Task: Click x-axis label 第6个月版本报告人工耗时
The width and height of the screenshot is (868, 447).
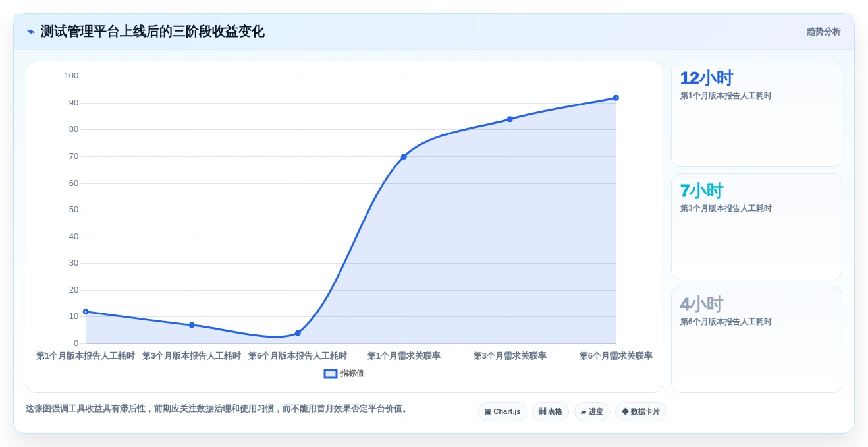Action: [x=298, y=356]
